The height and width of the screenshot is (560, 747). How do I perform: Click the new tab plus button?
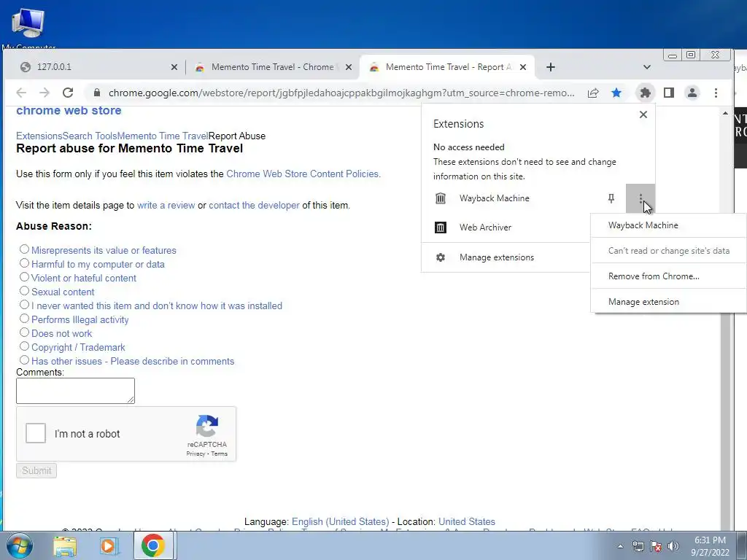point(551,67)
